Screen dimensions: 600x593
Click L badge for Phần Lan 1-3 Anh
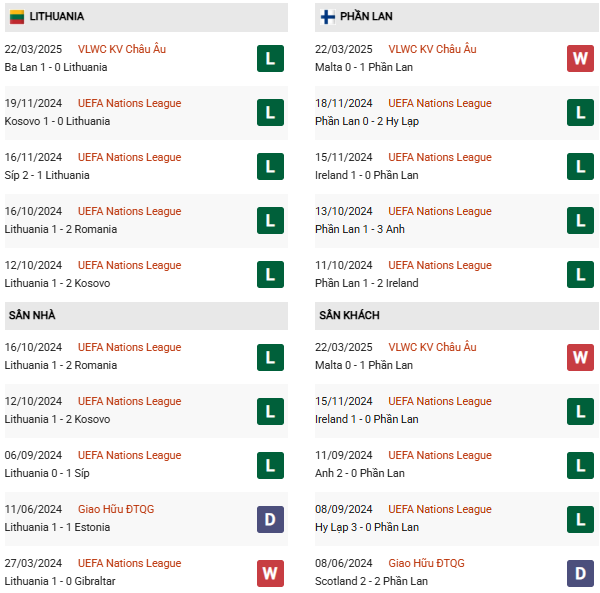coord(580,220)
